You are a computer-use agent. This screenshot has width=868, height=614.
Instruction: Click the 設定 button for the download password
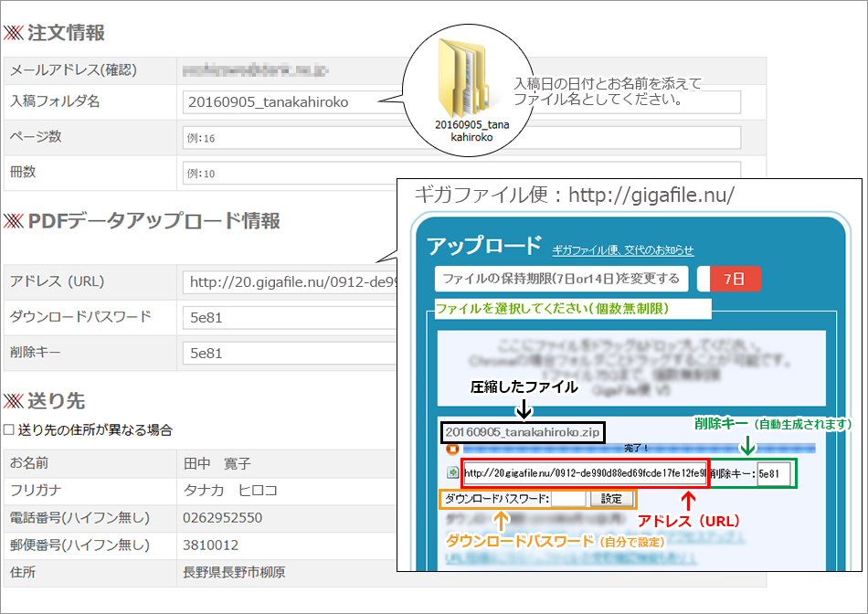pos(611,499)
